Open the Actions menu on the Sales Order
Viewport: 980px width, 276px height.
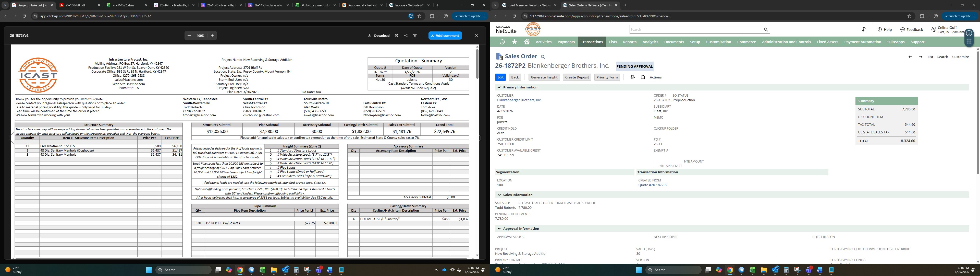pyautogui.click(x=655, y=77)
